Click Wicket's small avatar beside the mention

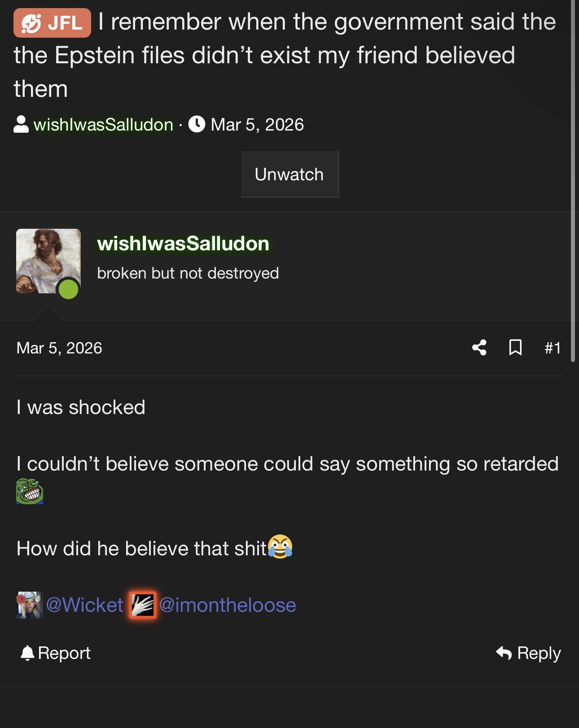point(30,605)
